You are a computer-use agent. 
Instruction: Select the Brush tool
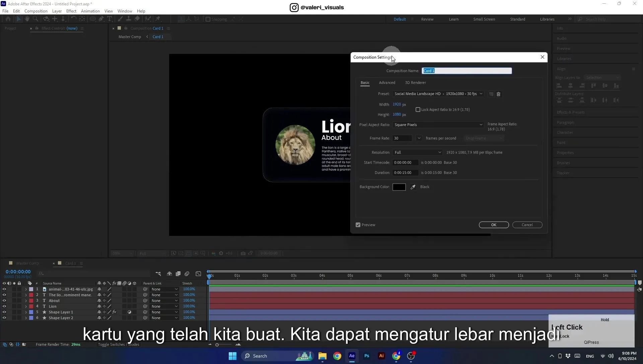tap(120, 19)
